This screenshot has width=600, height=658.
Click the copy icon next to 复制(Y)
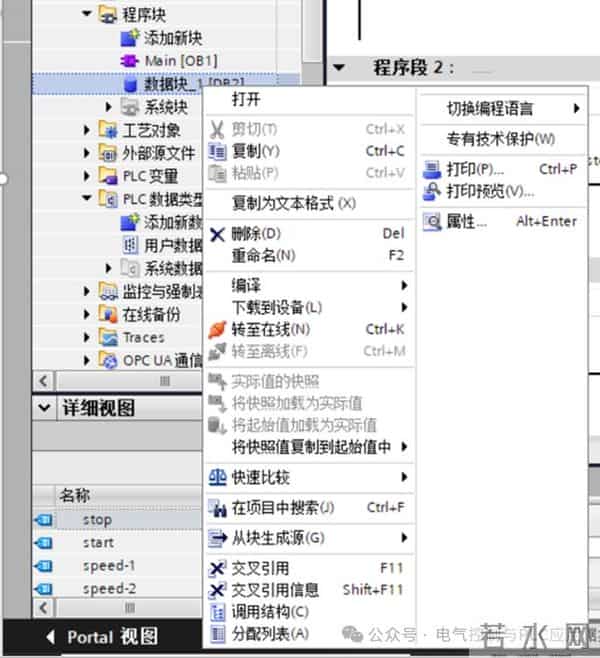[x=217, y=151]
